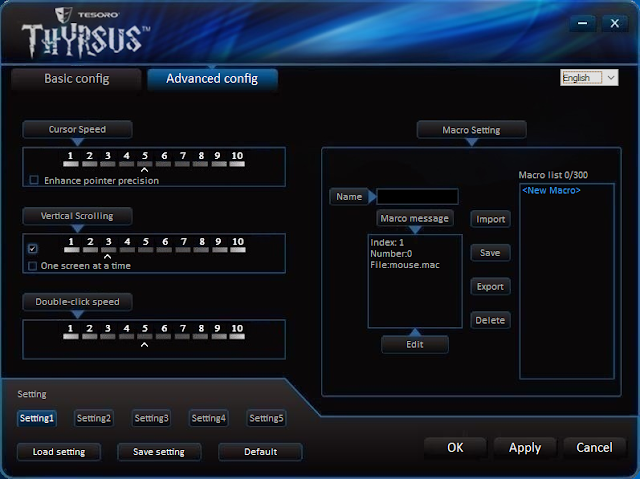Click the Double-click speed header
Screen dimensions: 640x479
click(77, 302)
